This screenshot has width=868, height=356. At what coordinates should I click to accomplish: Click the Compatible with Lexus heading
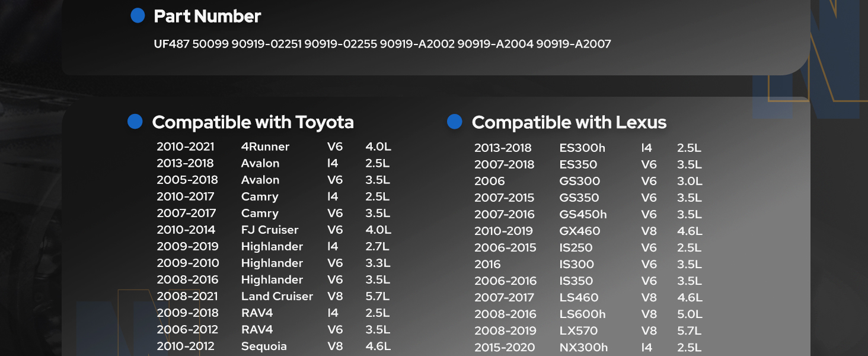pos(569,122)
